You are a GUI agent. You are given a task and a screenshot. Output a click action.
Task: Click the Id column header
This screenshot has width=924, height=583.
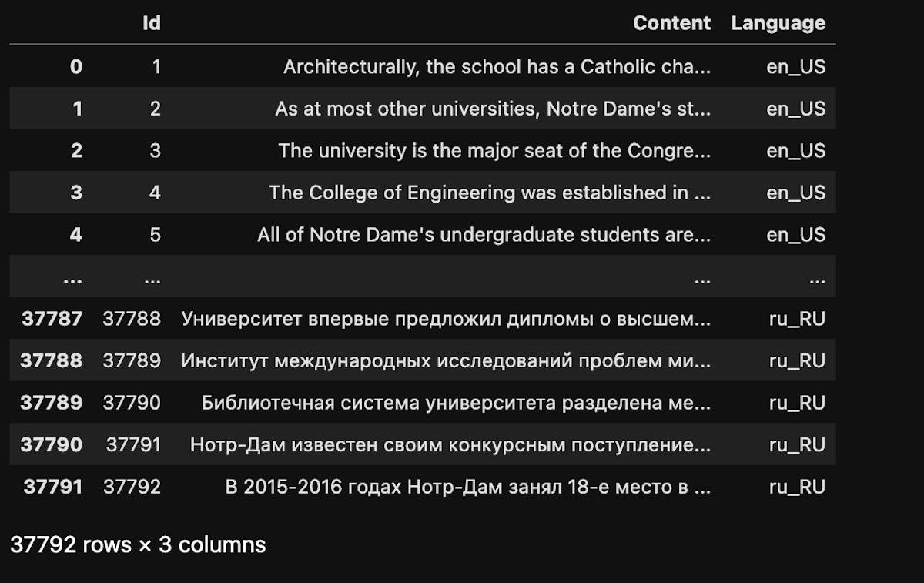tap(152, 23)
